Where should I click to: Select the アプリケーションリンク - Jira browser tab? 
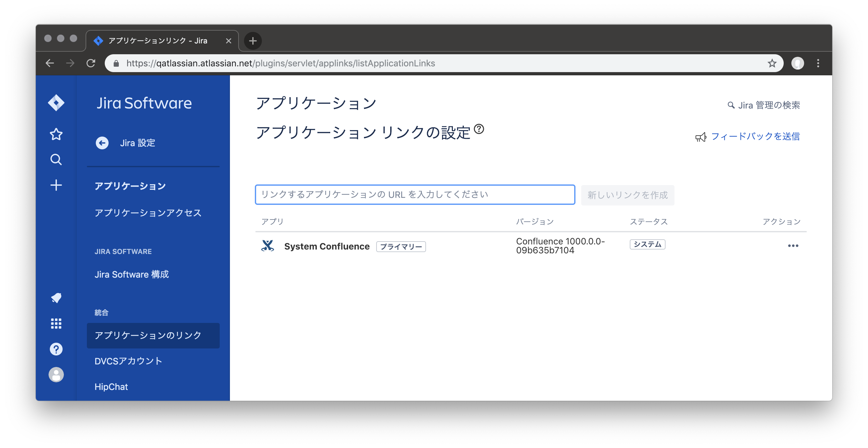[162, 41]
